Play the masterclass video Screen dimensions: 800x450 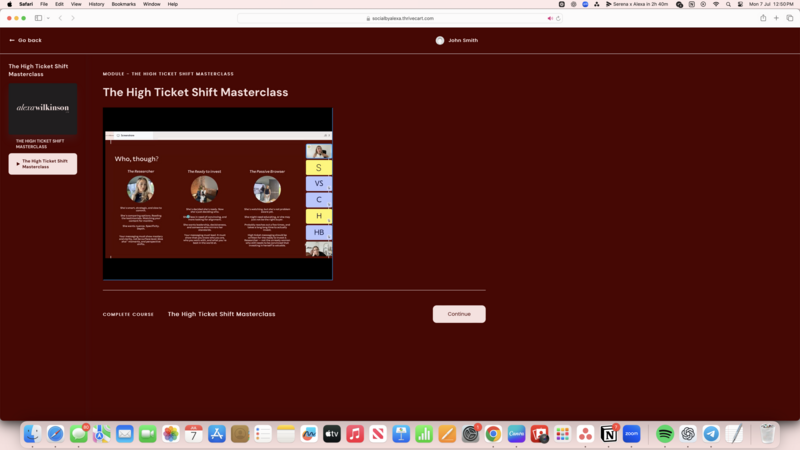tap(218, 194)
